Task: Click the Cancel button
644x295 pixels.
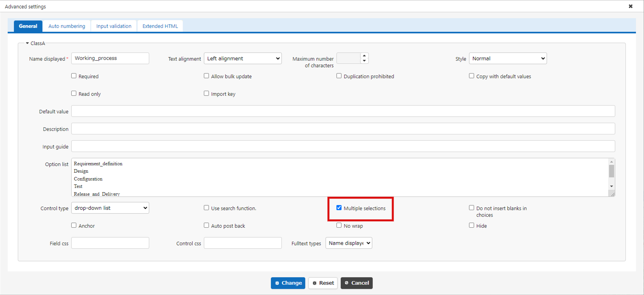Action: (x=357, y=283)
